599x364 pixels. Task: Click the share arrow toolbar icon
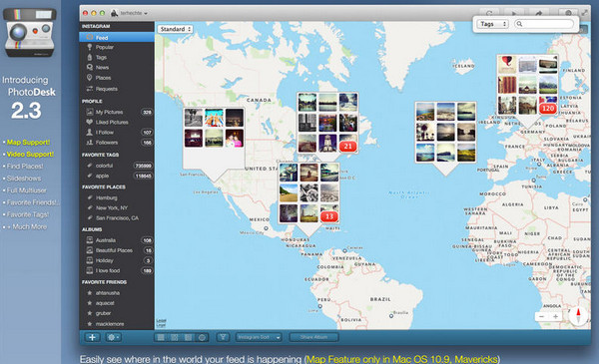point(539,13)
